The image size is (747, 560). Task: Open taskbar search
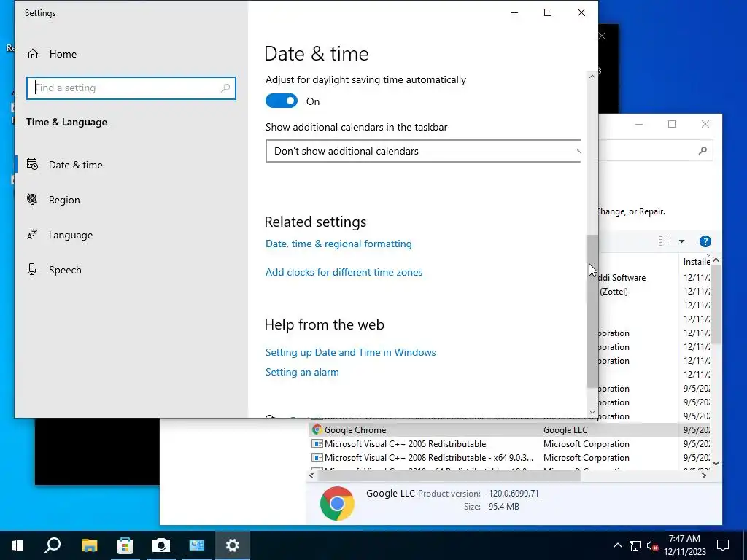point(53,545)
